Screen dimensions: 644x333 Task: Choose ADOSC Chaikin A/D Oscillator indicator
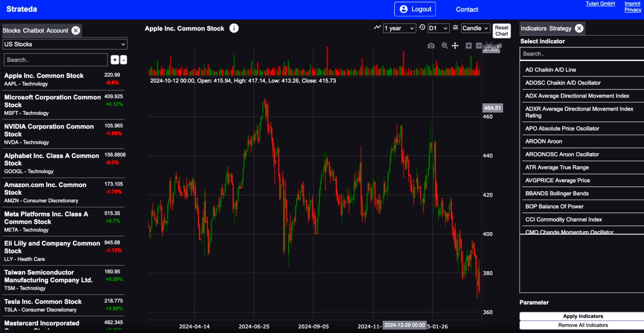583,83
